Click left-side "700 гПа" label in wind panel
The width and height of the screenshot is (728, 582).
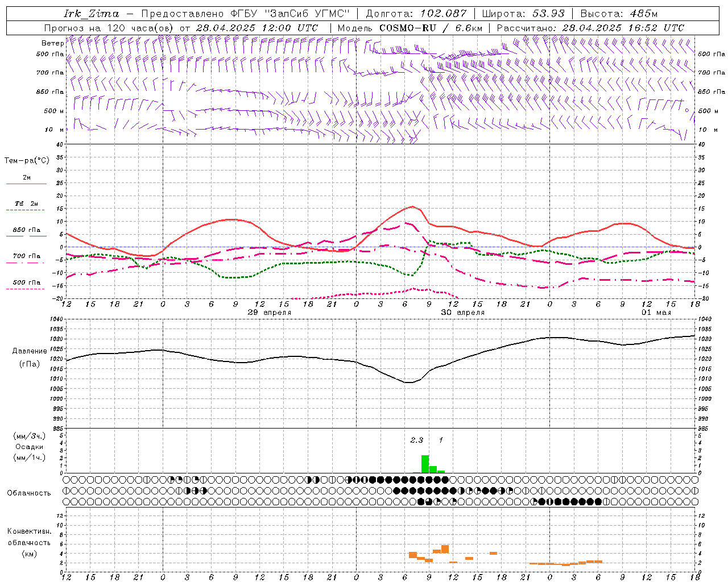tap(50, 73)
